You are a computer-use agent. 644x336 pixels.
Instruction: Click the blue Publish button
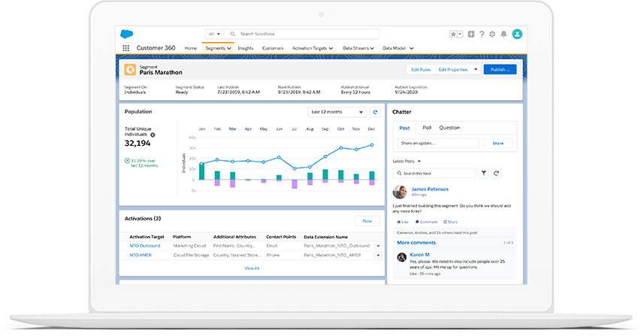[x=500, y=69]
